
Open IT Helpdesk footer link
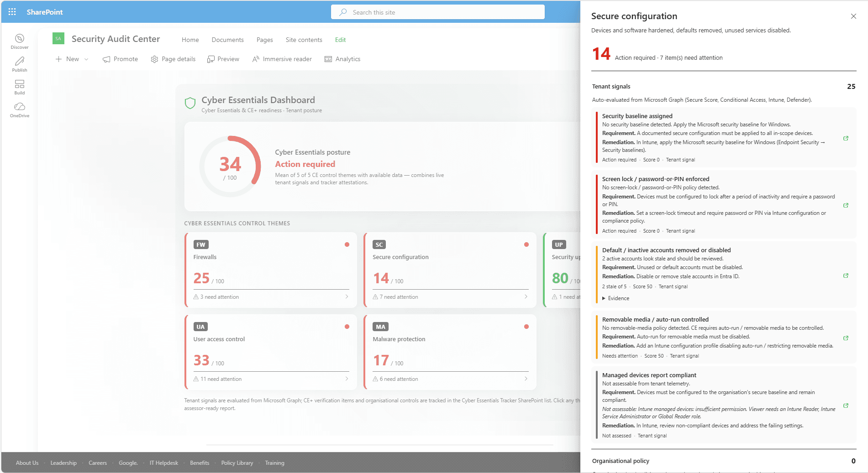(164, 463)
